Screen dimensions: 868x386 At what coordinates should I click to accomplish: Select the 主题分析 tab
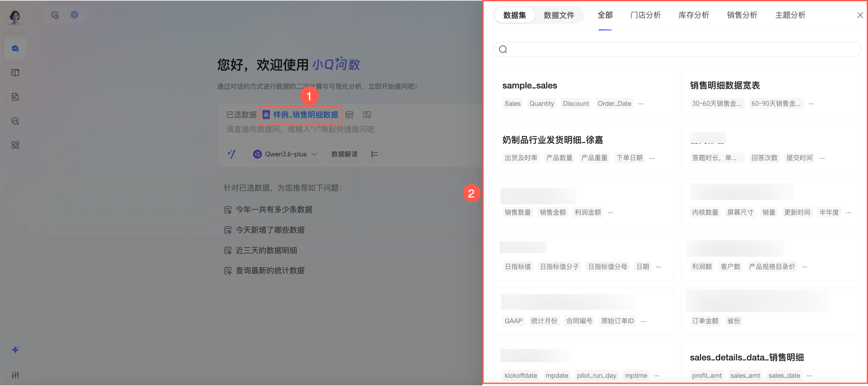[x=790, y=15]
